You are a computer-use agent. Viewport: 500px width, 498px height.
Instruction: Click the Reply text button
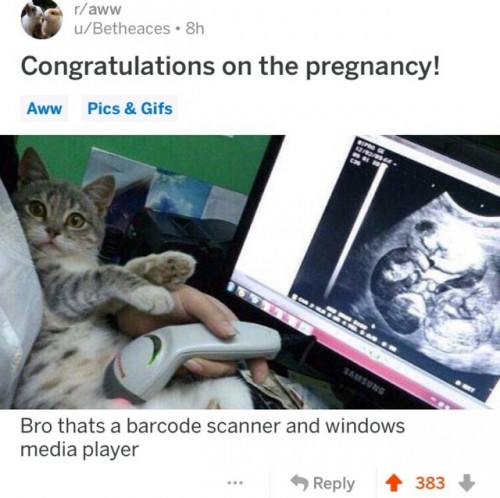[x=334, y=483]
